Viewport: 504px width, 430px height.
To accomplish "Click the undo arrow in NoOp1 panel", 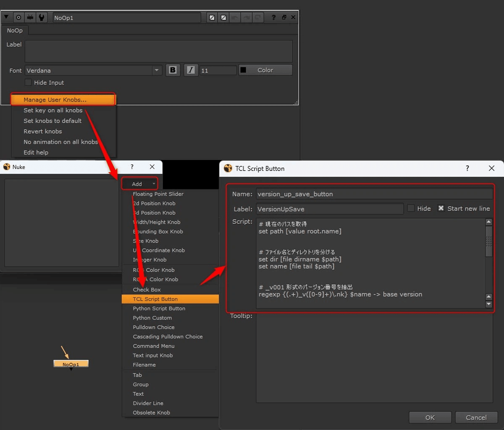I will (235, 18).
